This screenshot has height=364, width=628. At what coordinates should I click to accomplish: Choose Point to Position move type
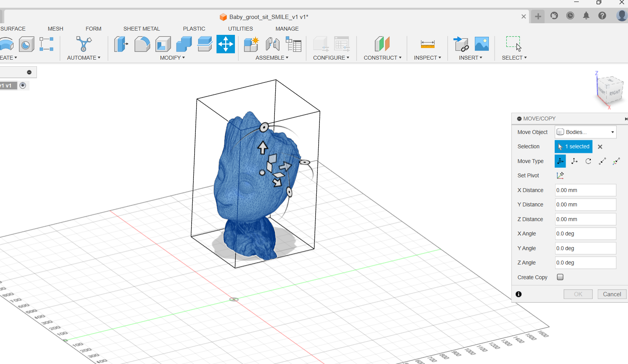point(616,161)
